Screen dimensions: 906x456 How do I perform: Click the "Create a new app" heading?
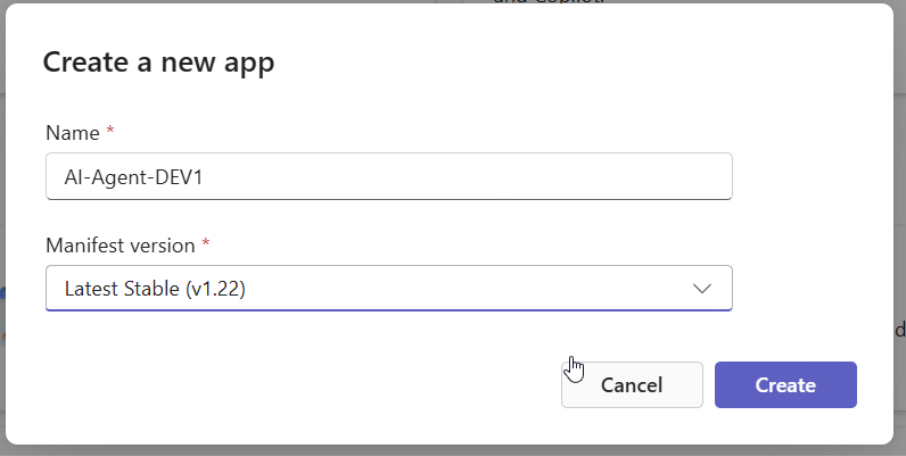158,63
